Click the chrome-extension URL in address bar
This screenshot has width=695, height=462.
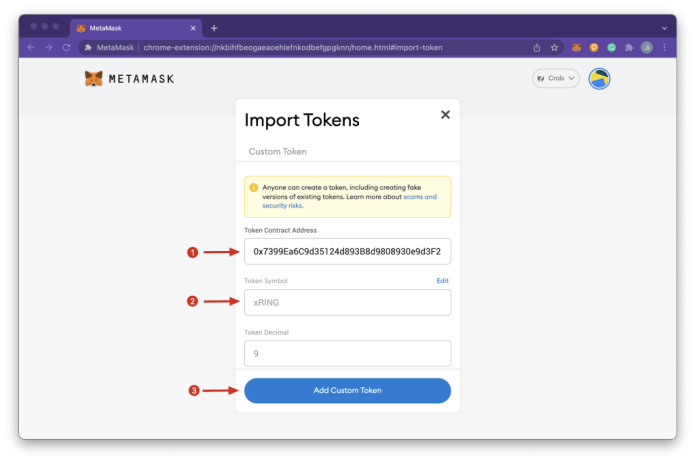293,47
